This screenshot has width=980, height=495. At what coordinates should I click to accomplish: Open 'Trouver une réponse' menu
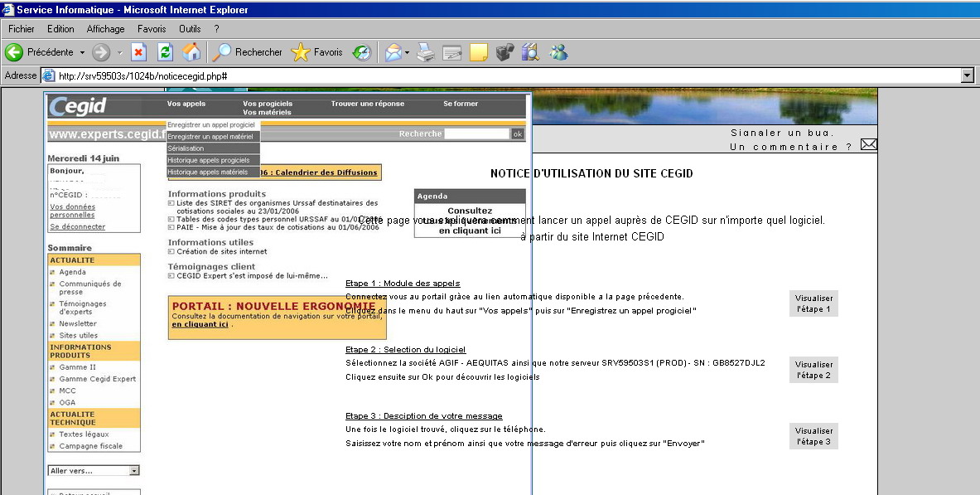[368, 104]
